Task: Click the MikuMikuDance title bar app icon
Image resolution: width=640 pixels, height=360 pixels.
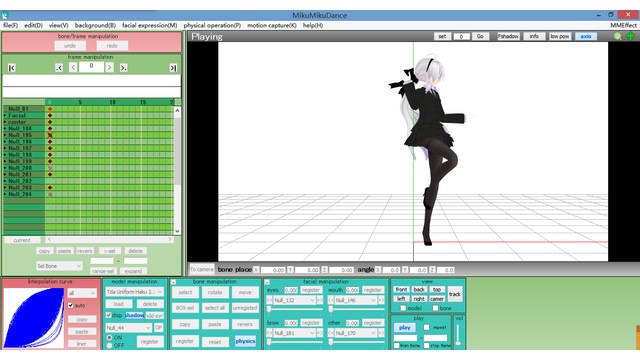Action: (x=4, y=16)
